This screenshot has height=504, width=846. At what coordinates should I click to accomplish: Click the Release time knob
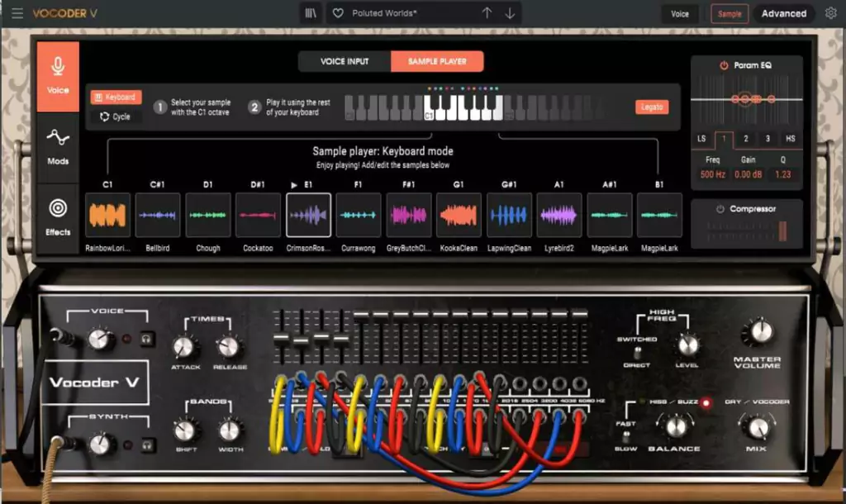point(229,347)
